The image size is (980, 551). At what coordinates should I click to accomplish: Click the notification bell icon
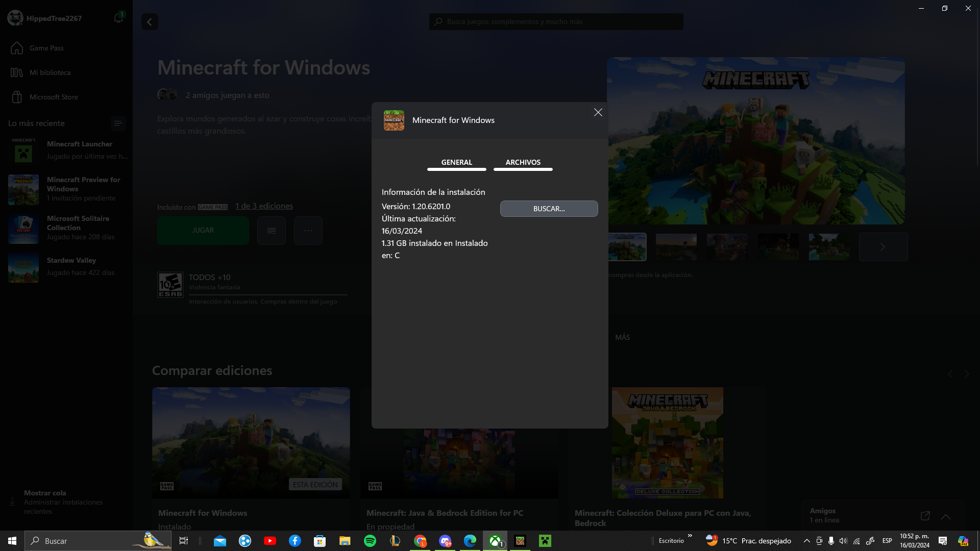coord(118,18)
